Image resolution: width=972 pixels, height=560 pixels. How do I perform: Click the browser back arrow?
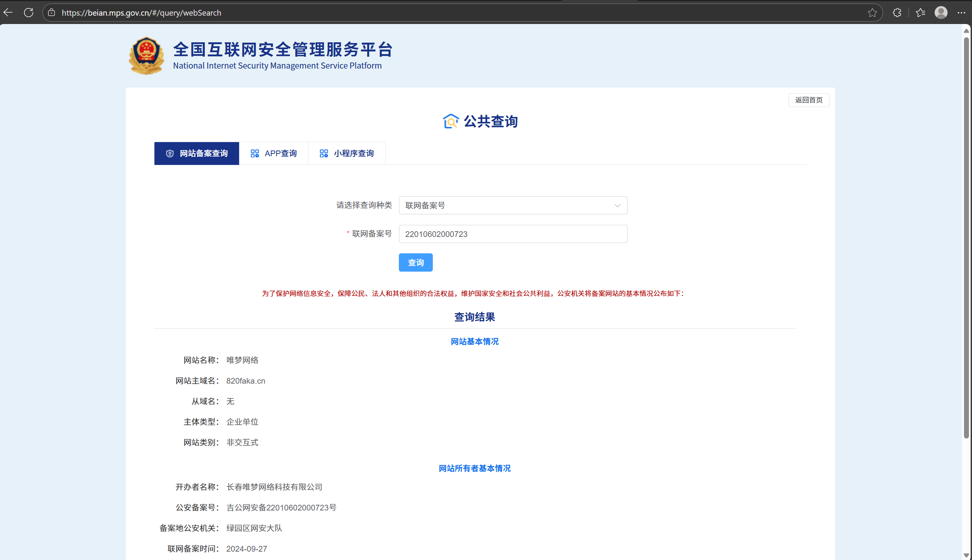point(8,13)
